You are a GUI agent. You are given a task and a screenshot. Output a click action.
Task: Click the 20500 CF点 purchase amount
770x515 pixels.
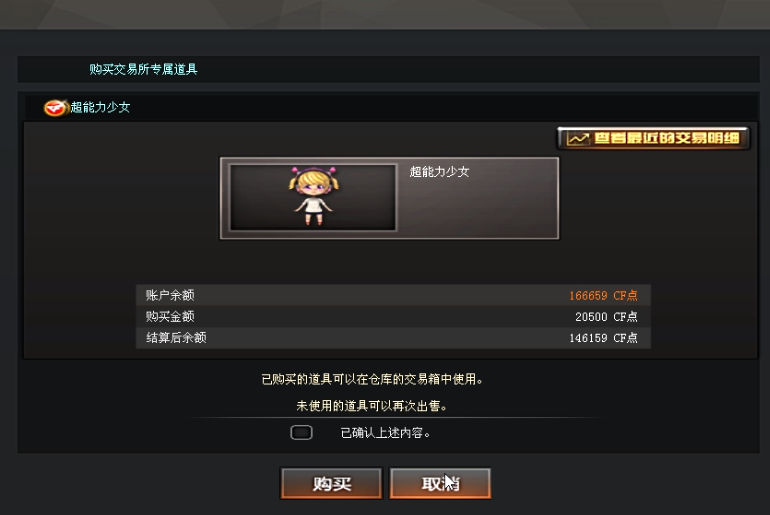pos(606,317)
